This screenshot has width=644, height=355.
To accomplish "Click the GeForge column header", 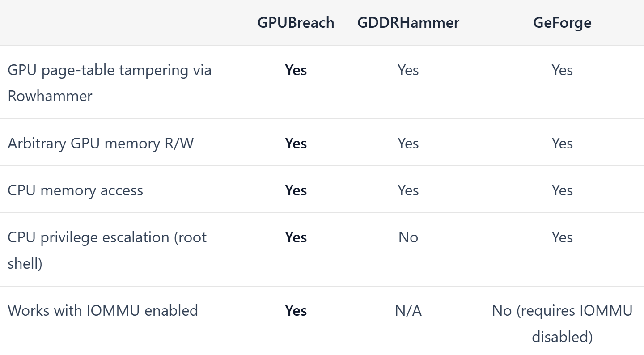I will point(562,23).
